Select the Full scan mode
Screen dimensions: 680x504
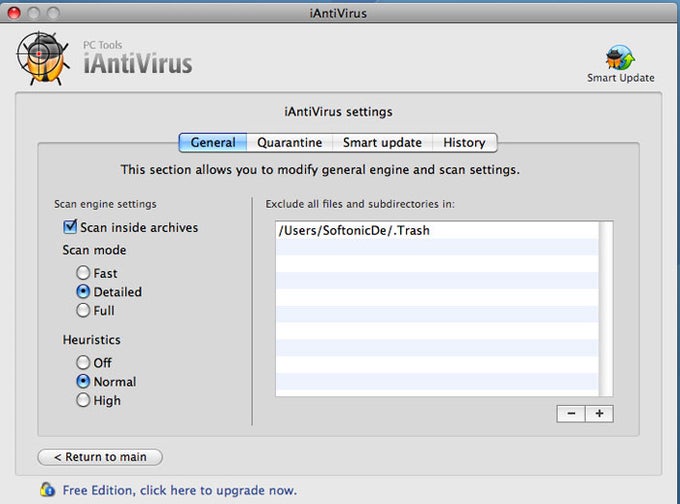(x=83, y=310)
